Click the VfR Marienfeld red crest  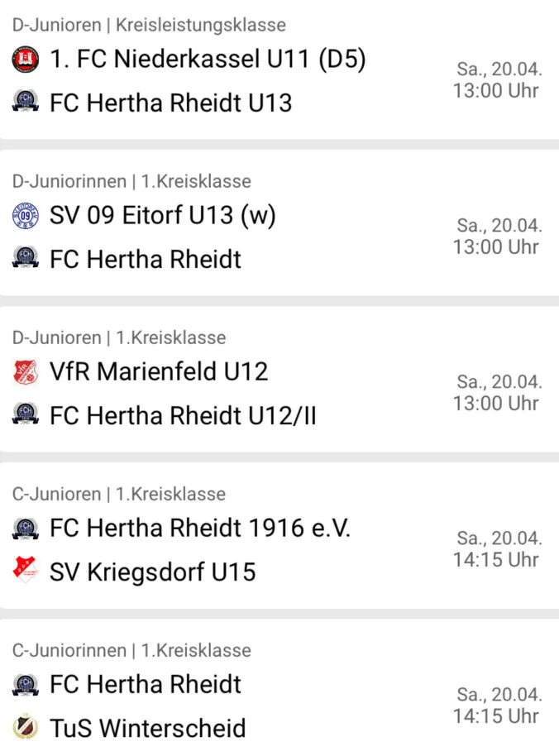25,372
